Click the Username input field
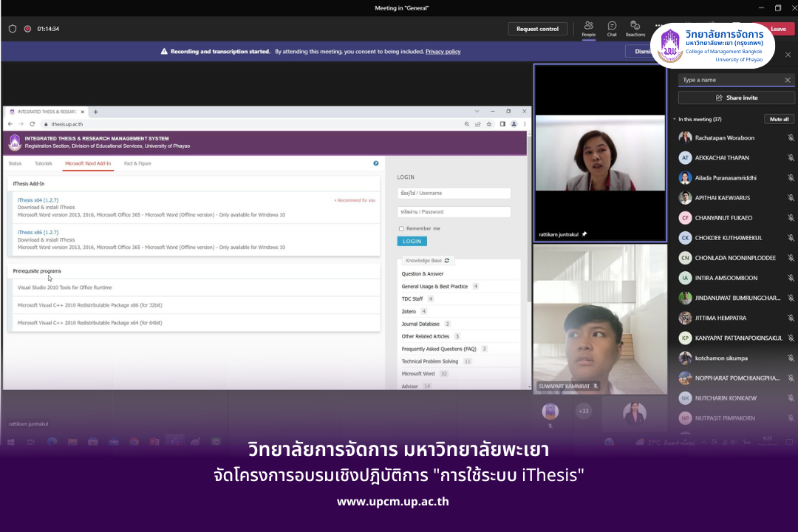The height and width of the screenshot is (532, 798). click(x=454, y=194)
